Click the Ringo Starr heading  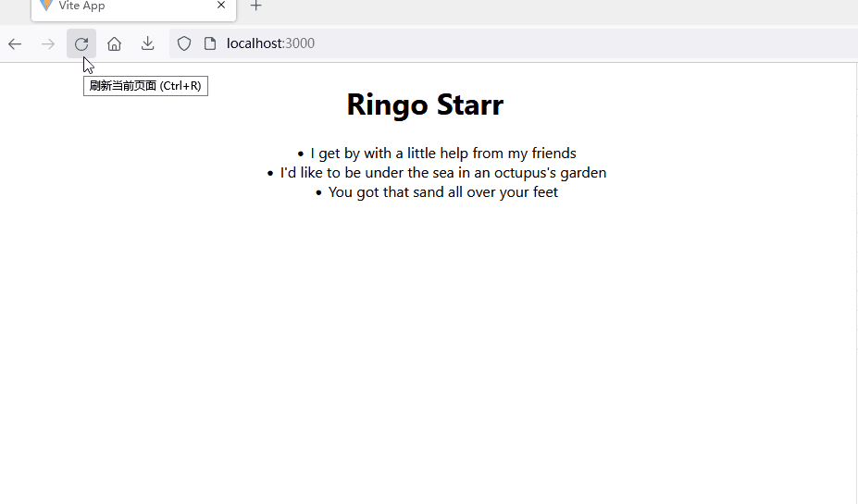pyautogui.click(x=425, y=104)
